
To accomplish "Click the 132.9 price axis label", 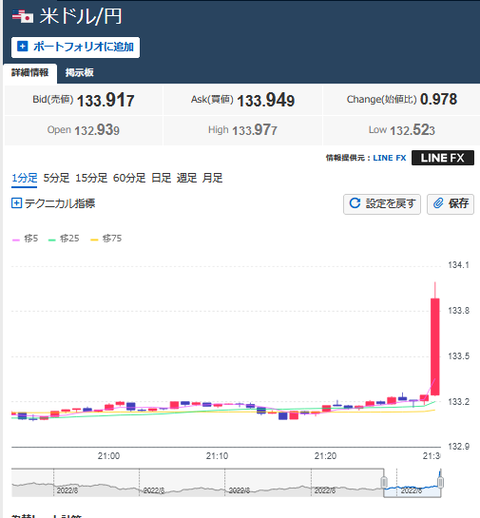I will point(458,446).
